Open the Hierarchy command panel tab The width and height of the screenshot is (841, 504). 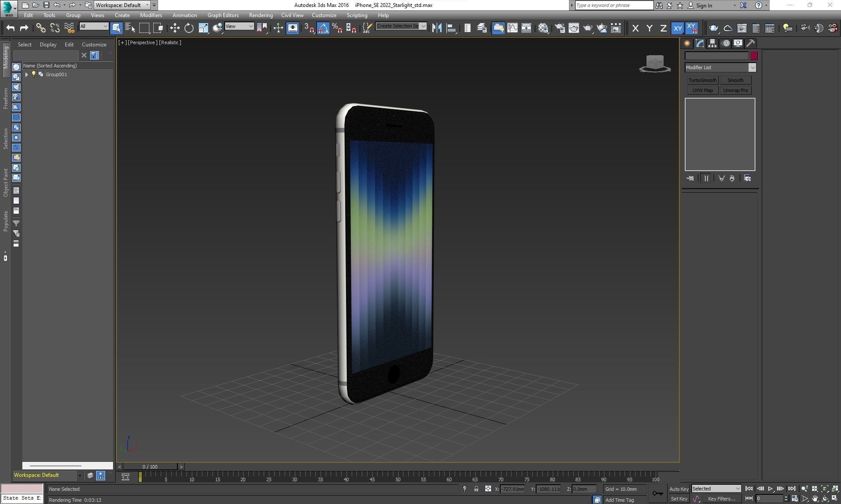pos(712,43)
